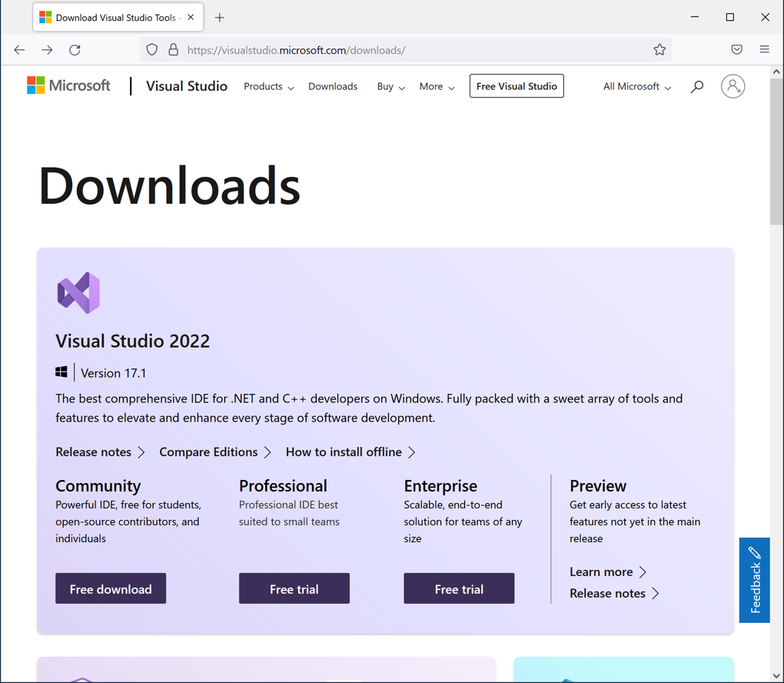Click the tracking protection shield icon

pos(152,49)
